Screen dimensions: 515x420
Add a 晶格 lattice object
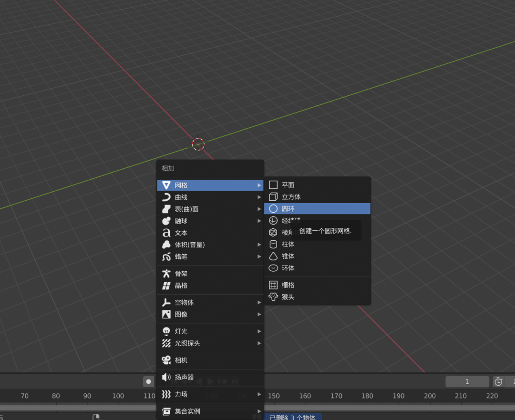click(x=210, y=286)
